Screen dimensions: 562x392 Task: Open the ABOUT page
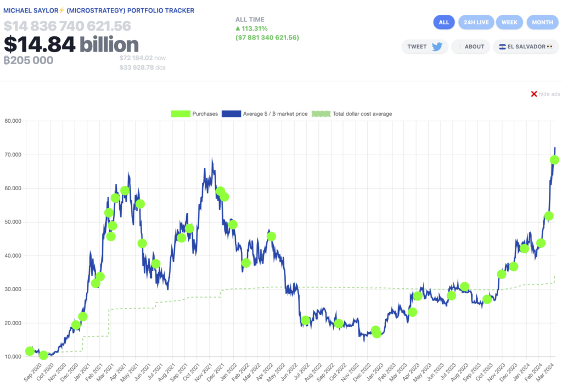470,47
